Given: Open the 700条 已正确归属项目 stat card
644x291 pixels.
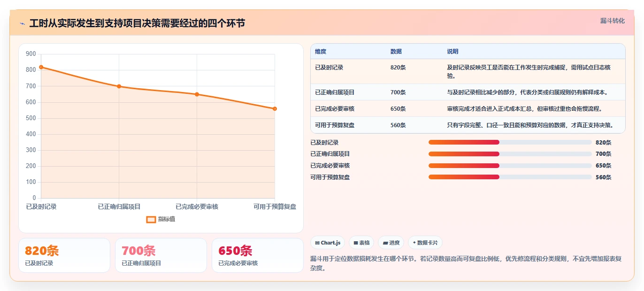Looking at the screenshot, I should [161, 255].
